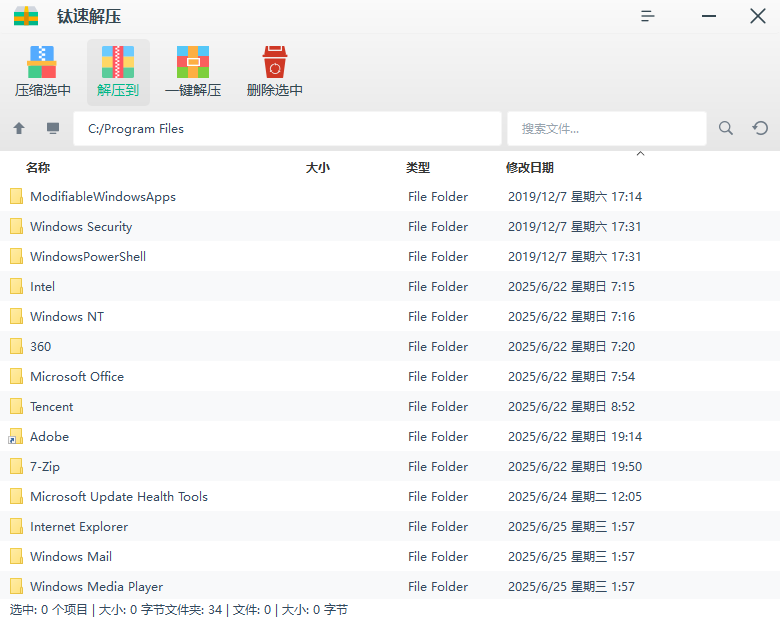The height and width of the screenshot is (619, 780).
Task: Toggle the sort direction caret above 修改日期
Action: point(641,154)
